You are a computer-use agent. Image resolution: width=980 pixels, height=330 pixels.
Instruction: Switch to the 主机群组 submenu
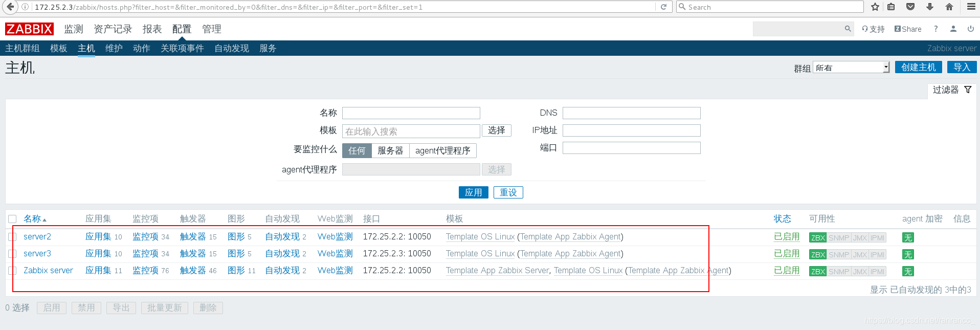[x=23, y=48]
